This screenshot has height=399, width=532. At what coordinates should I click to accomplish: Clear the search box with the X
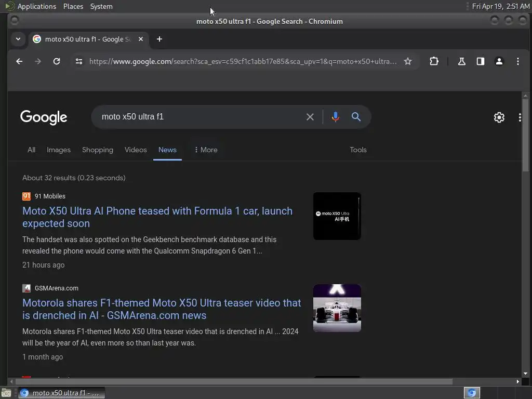click(x=310, y=117)
